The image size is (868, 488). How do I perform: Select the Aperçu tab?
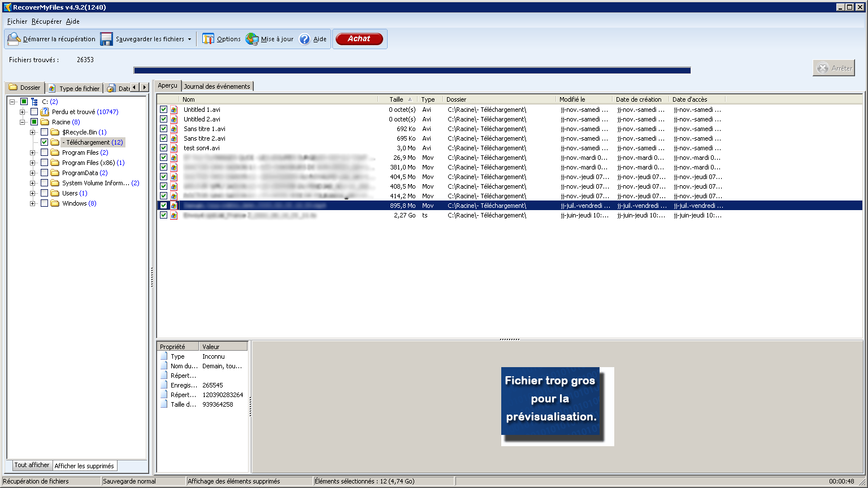point(167,85)
